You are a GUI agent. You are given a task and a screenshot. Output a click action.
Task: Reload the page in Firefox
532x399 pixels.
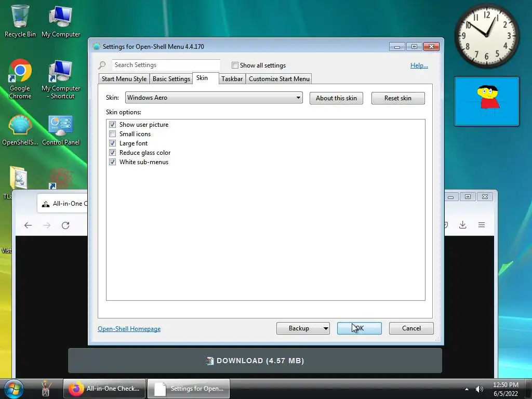pos(65,225)
